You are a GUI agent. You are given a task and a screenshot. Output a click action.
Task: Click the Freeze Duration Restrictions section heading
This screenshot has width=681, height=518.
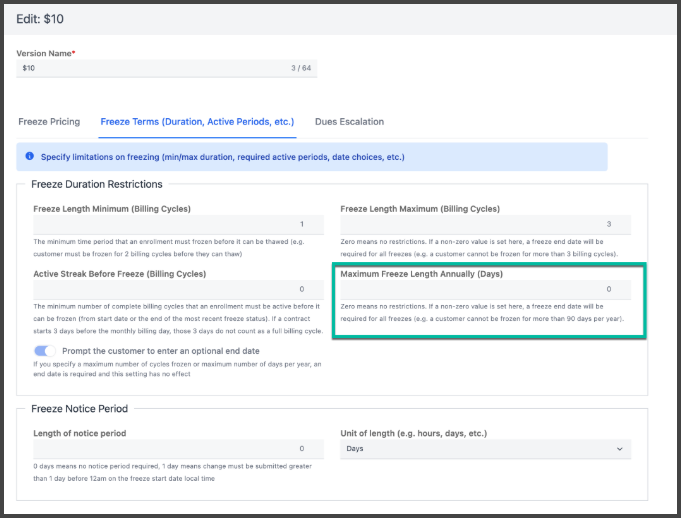tap(97, 184)
